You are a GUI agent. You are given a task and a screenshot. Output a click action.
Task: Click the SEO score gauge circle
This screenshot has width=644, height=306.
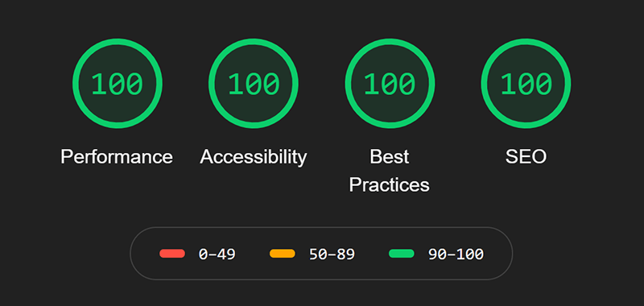(x=526, y=84)
